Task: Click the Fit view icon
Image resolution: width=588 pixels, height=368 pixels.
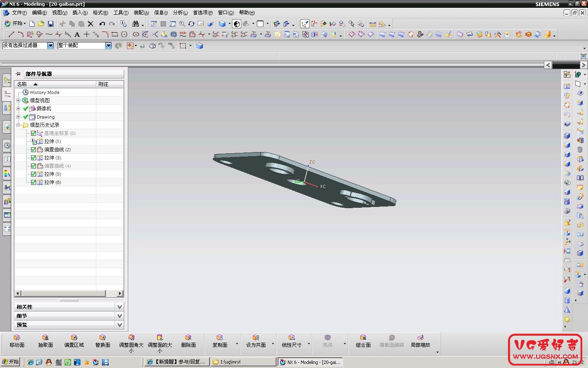Action: pyautogui.click(x=154, y=24)
